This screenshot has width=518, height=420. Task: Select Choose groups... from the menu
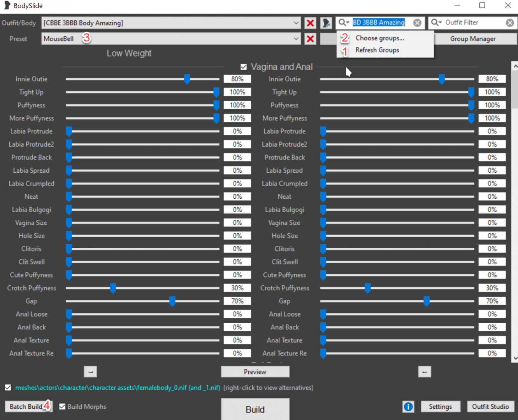coord(379,38)
